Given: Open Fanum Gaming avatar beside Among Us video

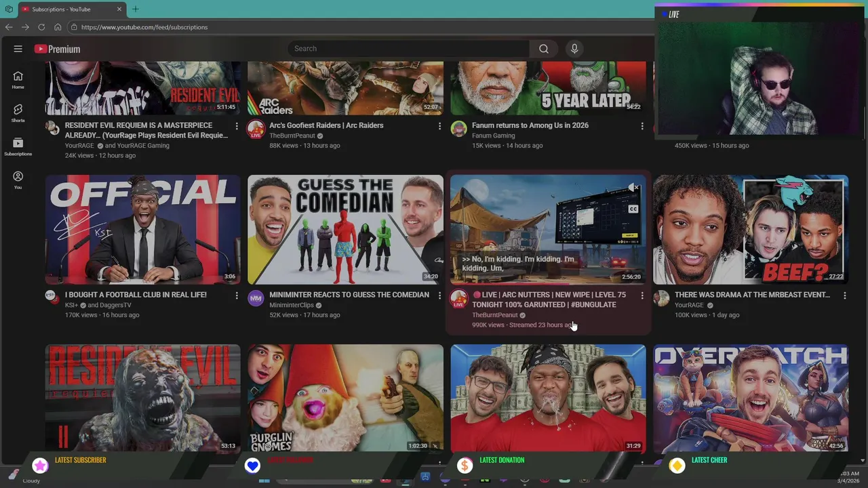Looking at the screenshot, I should (459, 128).
